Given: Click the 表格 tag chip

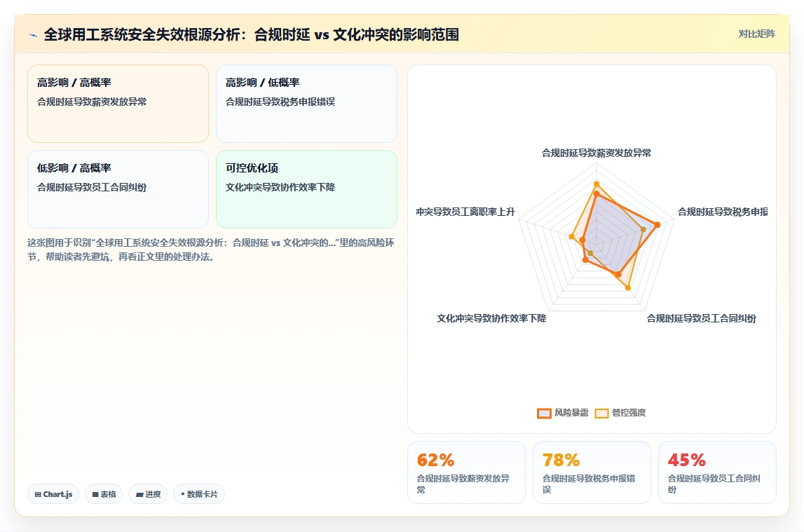Looking at the screenshot, I should [x=104, y=494].
